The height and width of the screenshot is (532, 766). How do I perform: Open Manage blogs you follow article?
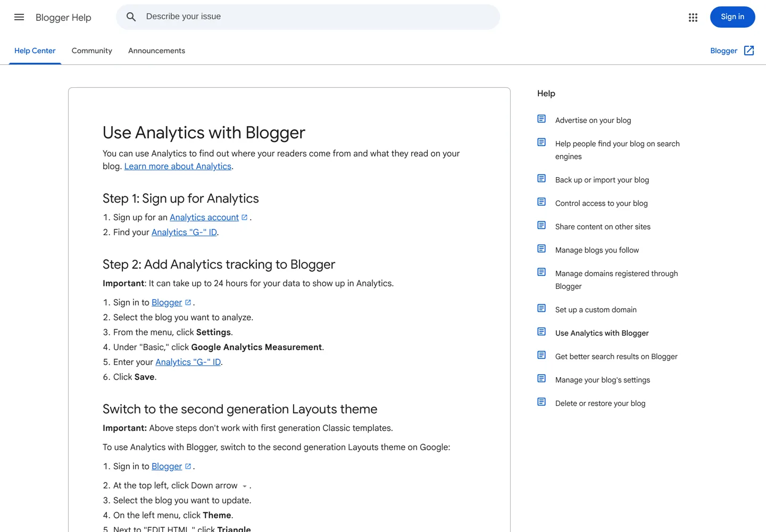pyautogui.click(x=597, y=250)
